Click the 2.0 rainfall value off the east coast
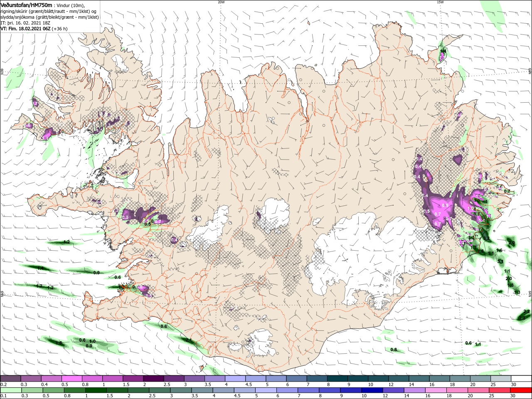 (x=509, y=278)
